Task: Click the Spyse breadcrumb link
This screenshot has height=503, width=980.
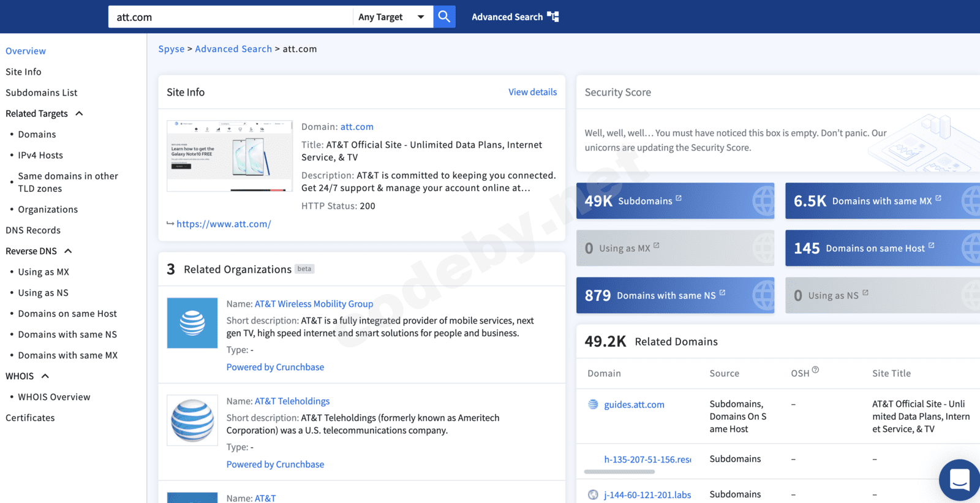Action: tap(171, 49)
